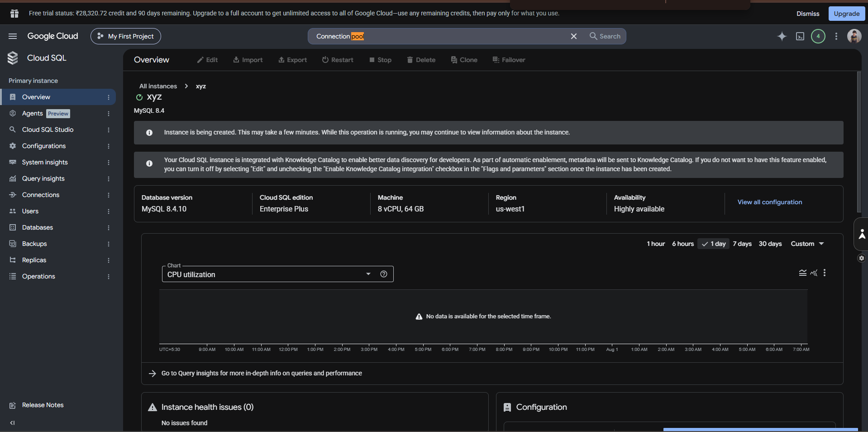The image size is (868, 432).
Task: Open the chart's more options menu
Action: click(x=825, y=273)
